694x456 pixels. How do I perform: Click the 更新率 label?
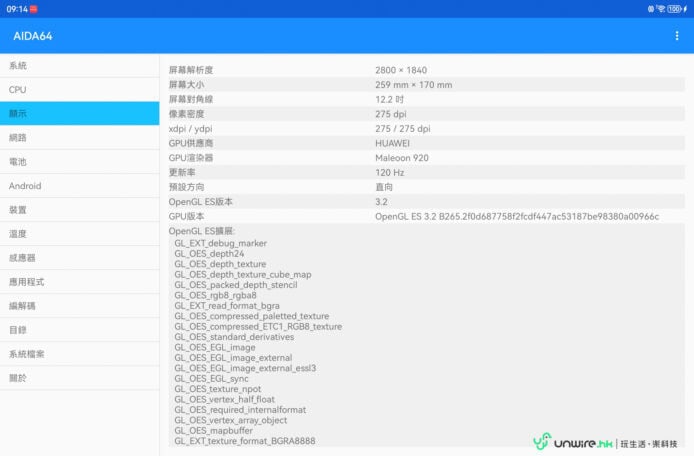pyautogui.click(x=182, y=172)
